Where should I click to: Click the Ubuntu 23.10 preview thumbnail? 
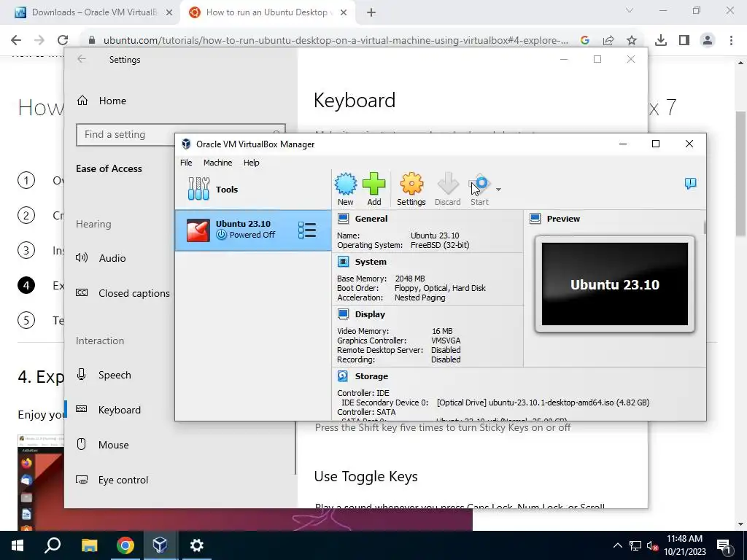click(614, 284)
